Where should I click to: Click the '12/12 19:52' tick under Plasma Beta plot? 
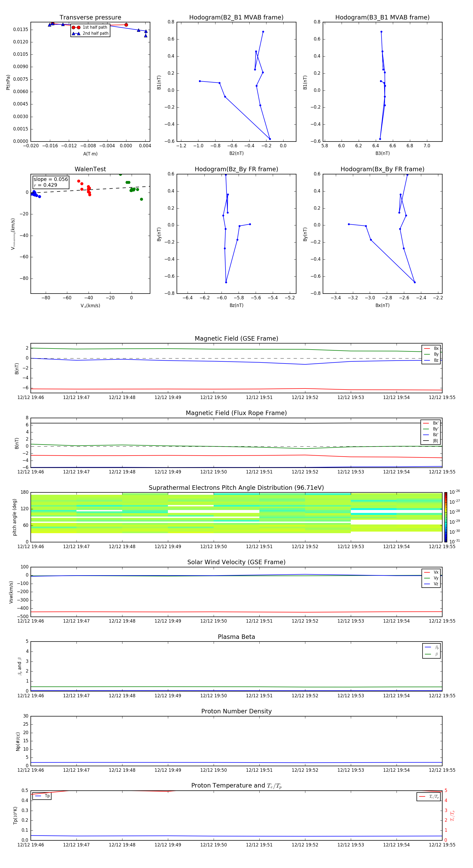pos(305,696)
